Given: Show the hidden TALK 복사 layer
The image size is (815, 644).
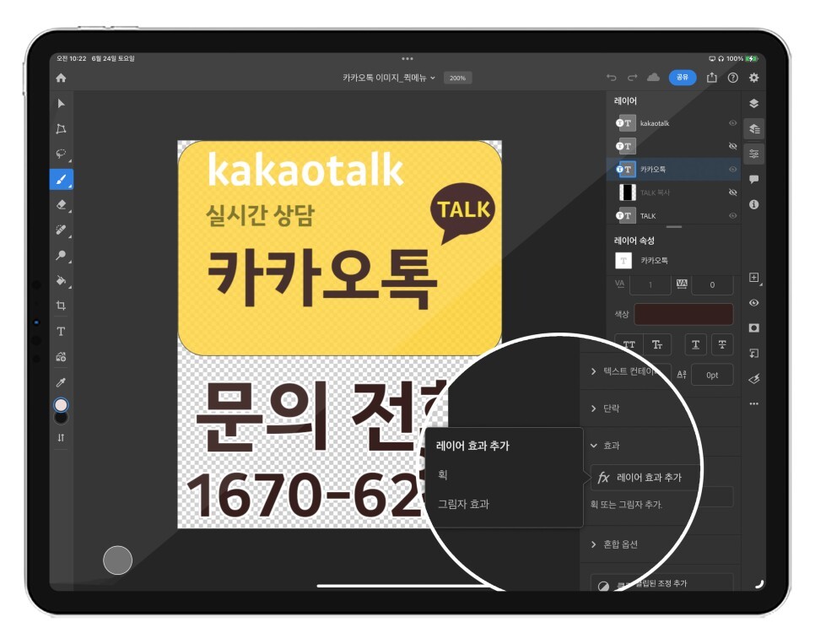Looking at the screenshot, I should (732, 192).
